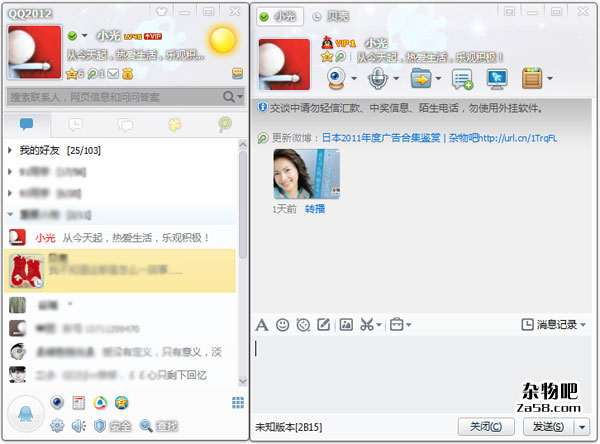Open the dropdown beside the webcam icon
600x444 pixels.
(x=354, y=78)
